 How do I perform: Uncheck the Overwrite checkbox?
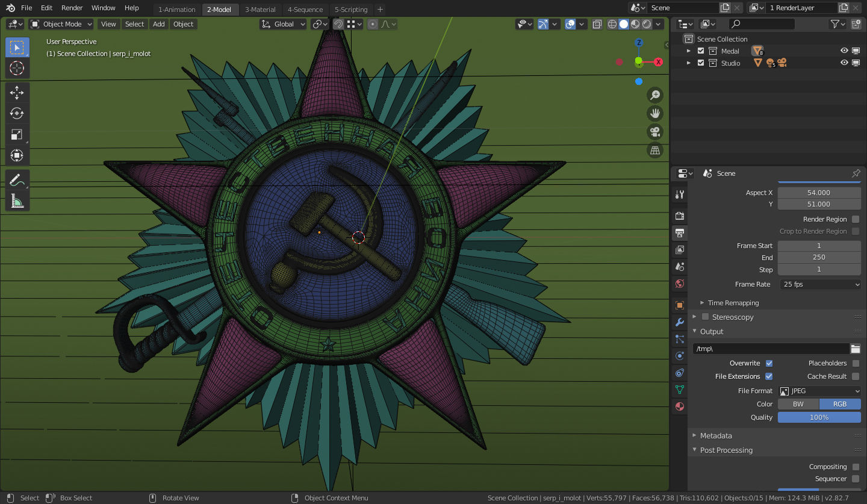[x=769, y=363]
